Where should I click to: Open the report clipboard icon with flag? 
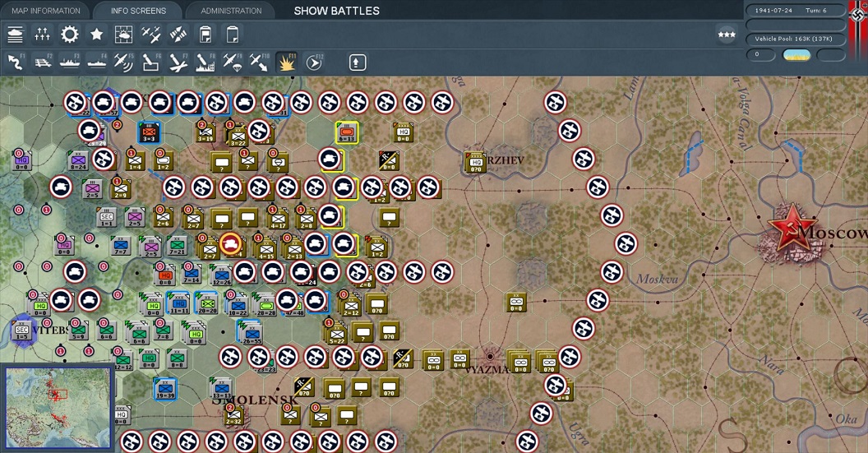coord(205,35)
